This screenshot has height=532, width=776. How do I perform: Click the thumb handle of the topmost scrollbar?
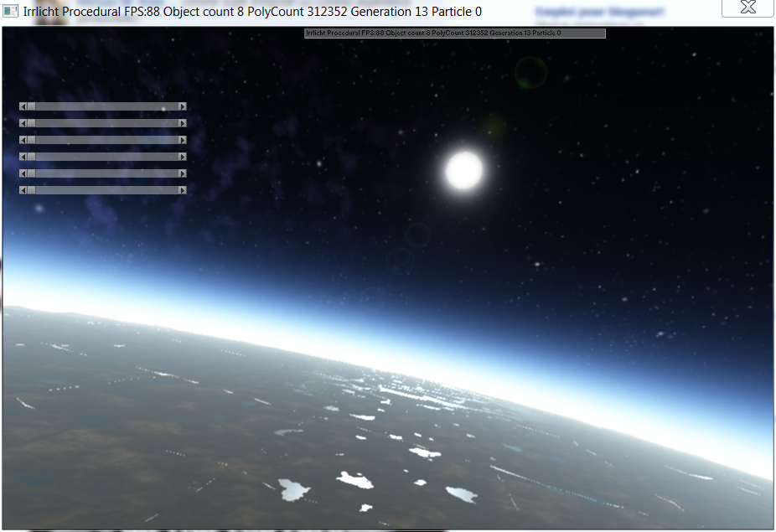[x=31, y=106]
